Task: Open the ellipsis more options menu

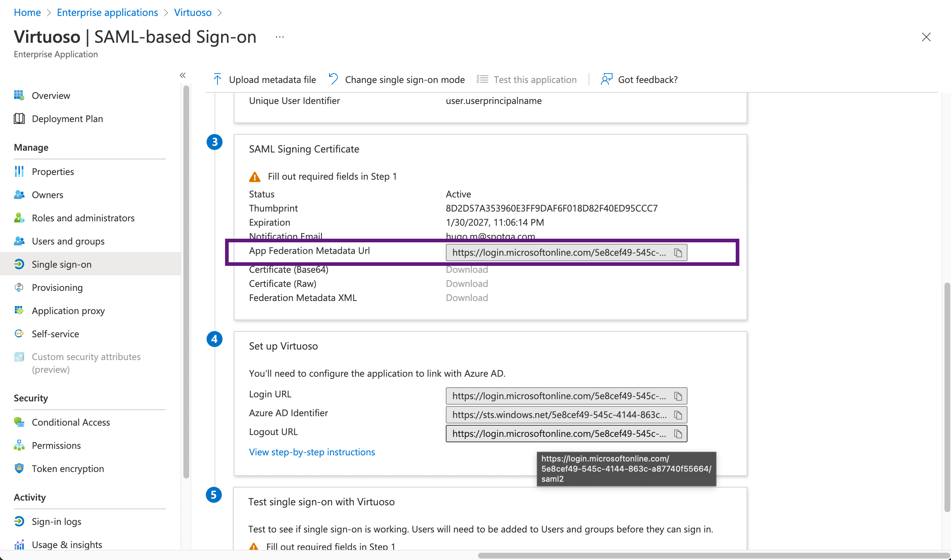Action: click(x=279, y=37)
